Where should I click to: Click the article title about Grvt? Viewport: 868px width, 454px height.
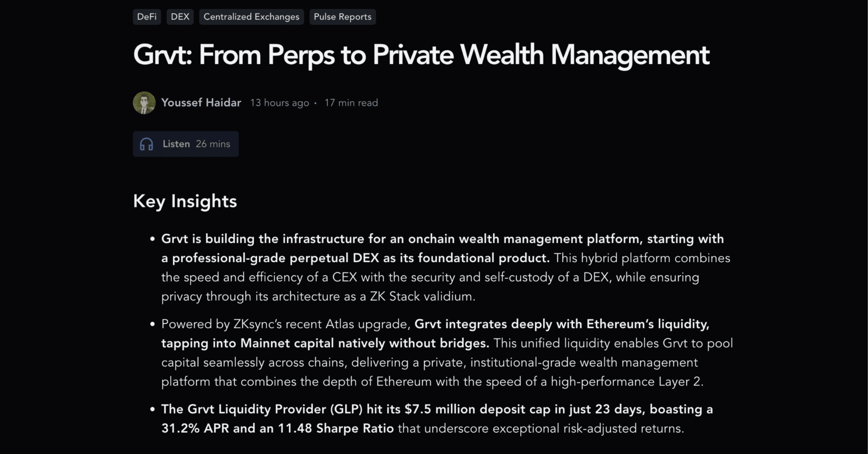[421, 55]
